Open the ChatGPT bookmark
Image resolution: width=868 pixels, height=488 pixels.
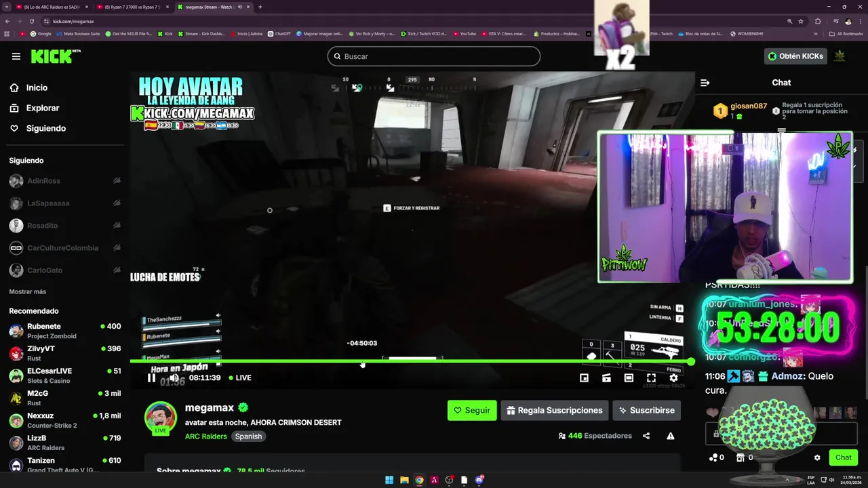click(x=279, y=33)
